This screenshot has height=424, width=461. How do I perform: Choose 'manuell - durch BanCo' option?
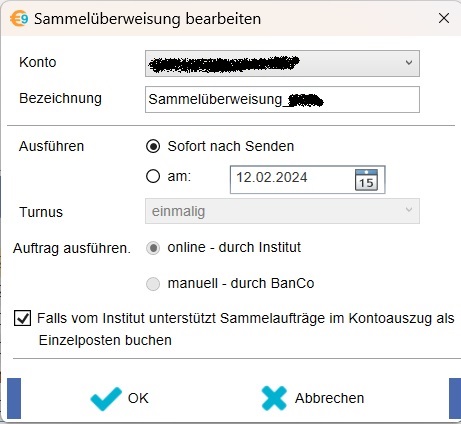pyautogui.click(x=153, y=284)
